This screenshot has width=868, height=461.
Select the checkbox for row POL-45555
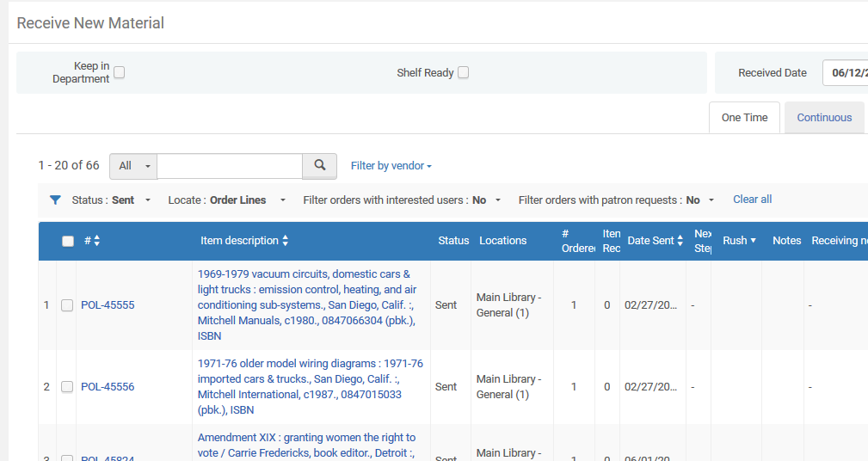(x=67, y=305)
